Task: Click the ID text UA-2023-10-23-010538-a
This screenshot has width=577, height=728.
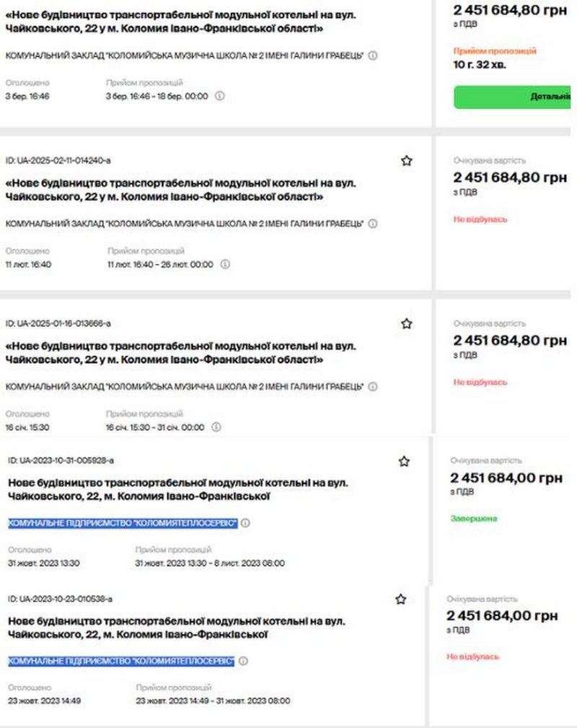Action: 61,599
